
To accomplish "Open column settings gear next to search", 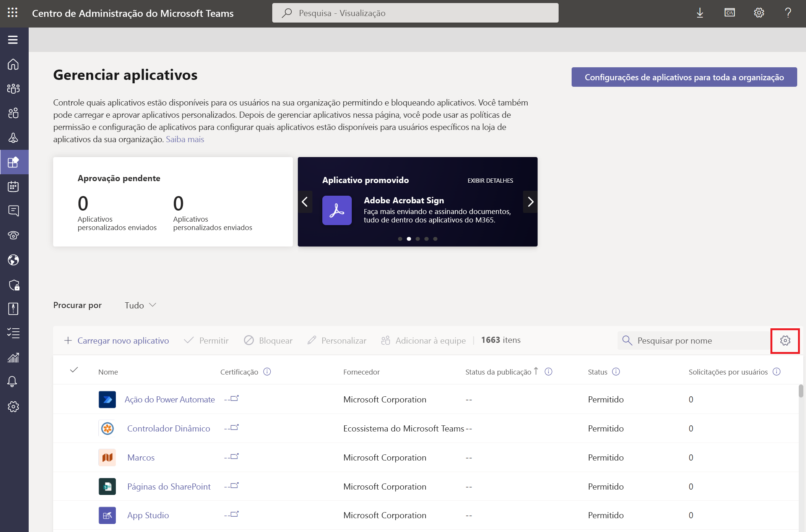I will (x=785, y=341).
